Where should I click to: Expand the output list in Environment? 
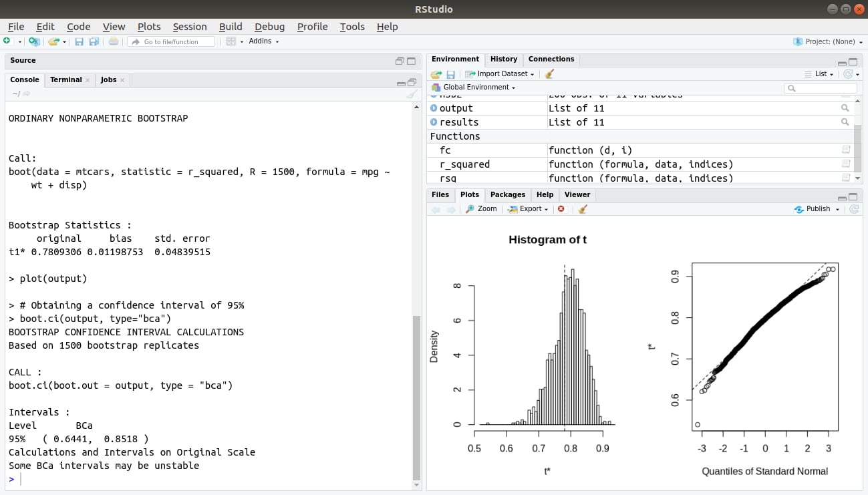tap(436, 108)
